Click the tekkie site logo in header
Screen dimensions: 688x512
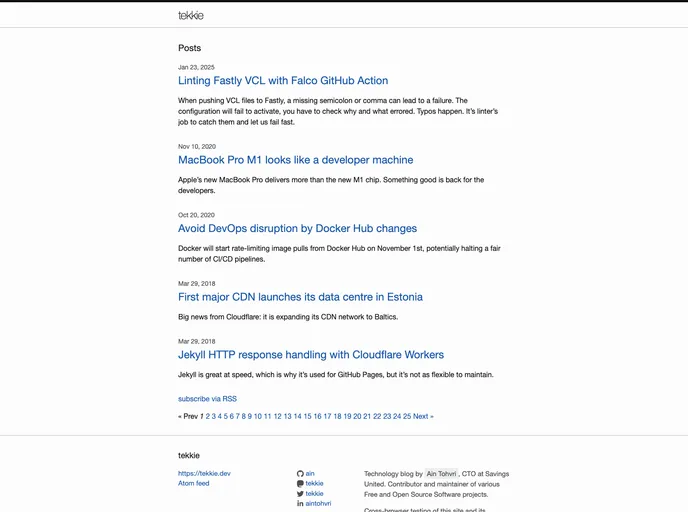(191, 15)
